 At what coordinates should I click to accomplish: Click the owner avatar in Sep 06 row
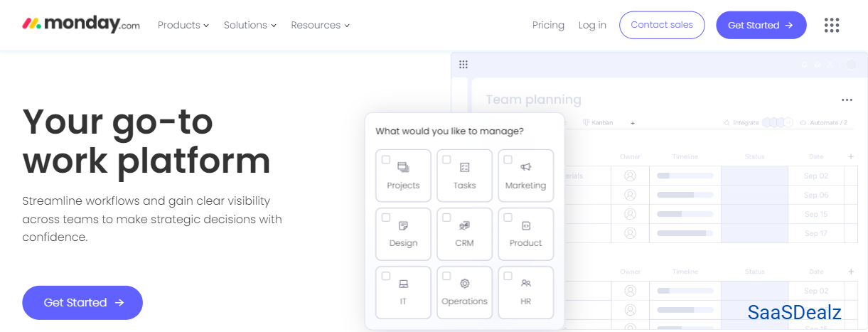630,195
